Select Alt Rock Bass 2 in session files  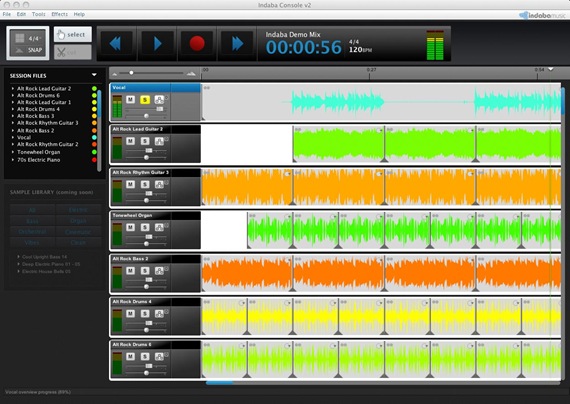[x=36, y=131]
